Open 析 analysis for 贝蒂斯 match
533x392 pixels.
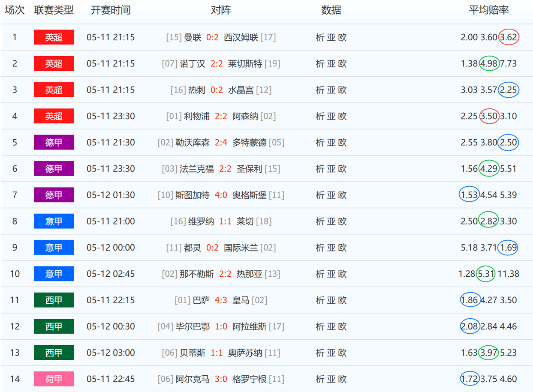coord(320,353)
